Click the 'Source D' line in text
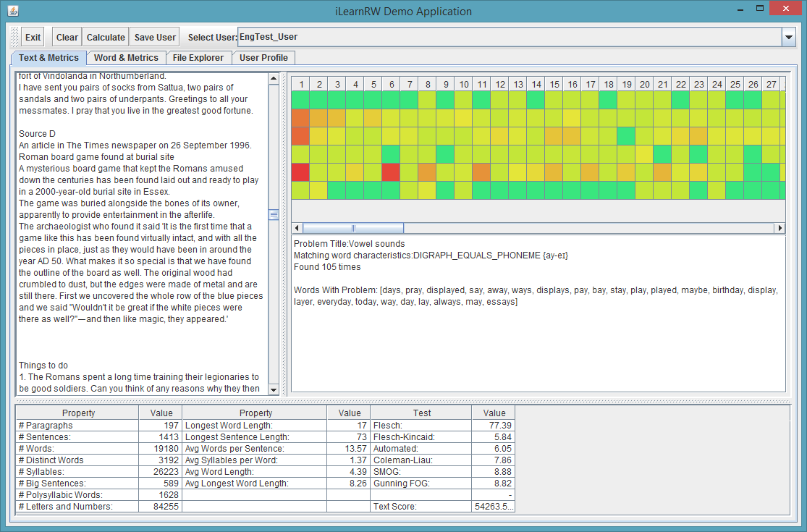Image resolution: width=807 pixels, height=532 pixels. pos(37,134)
